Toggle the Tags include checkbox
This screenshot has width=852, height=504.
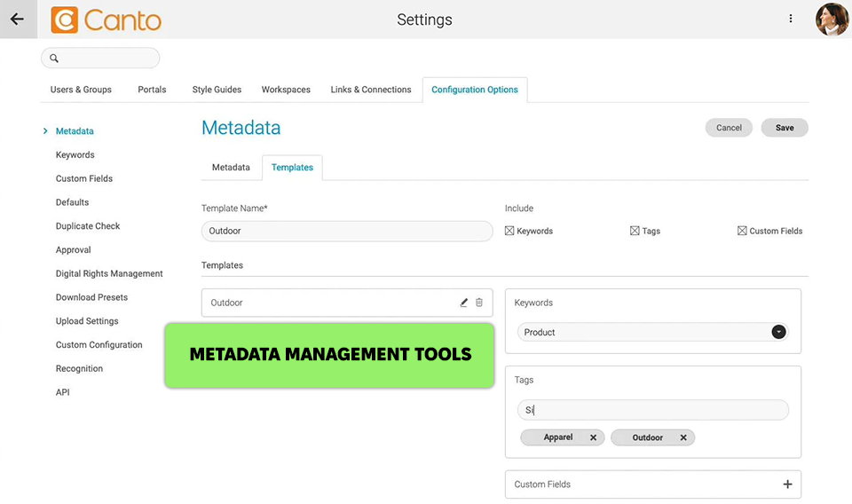coord(635,231)
